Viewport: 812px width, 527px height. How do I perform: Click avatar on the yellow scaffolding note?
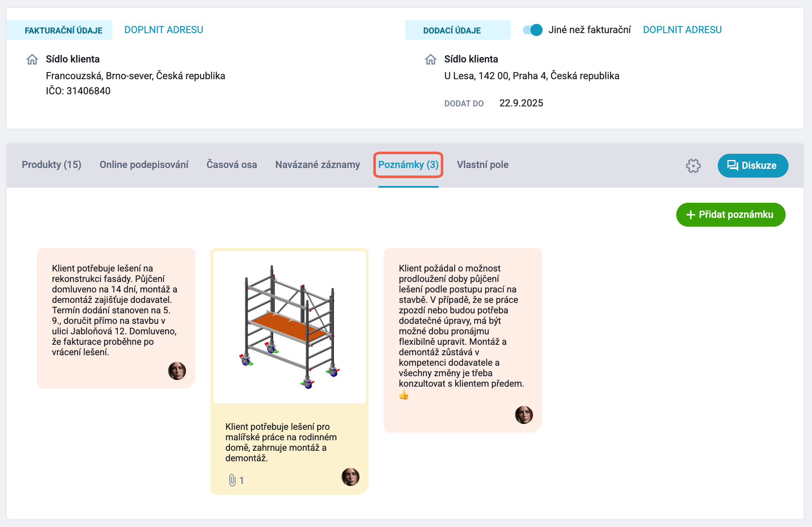(x=350, y=477)
